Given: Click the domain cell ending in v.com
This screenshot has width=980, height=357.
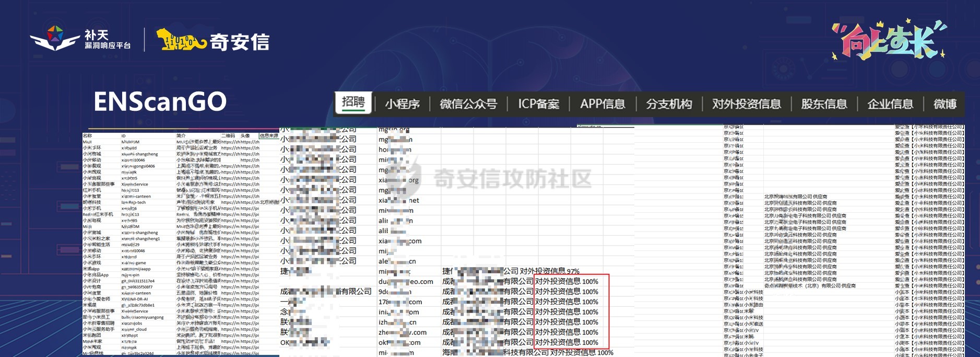Looking at the screenshot, I should 403,332.
